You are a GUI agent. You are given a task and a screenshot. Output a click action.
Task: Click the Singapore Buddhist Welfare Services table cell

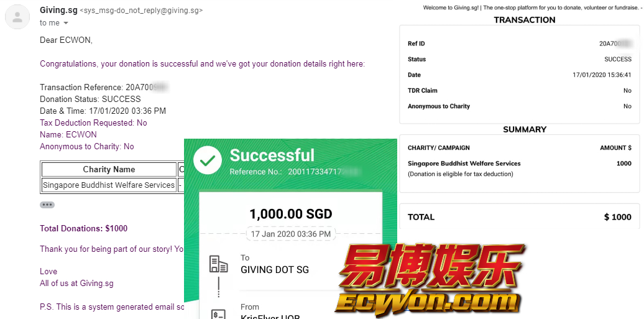point(109,185)
